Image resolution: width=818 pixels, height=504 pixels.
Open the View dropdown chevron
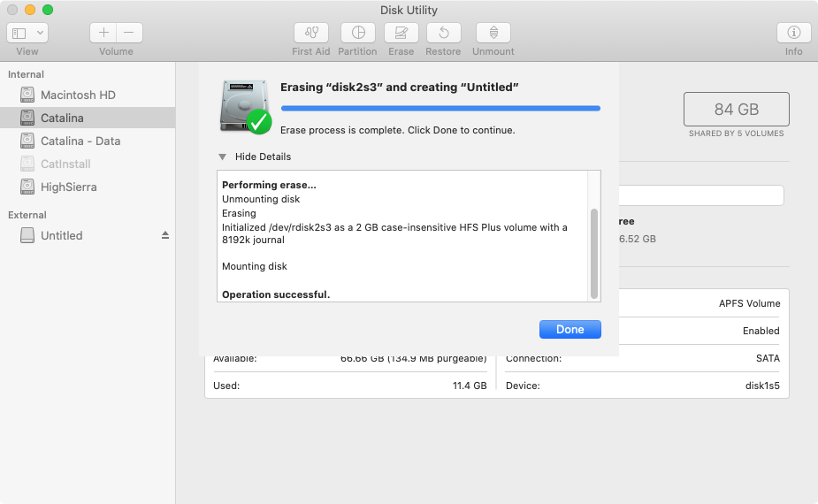tap(40, 33)
